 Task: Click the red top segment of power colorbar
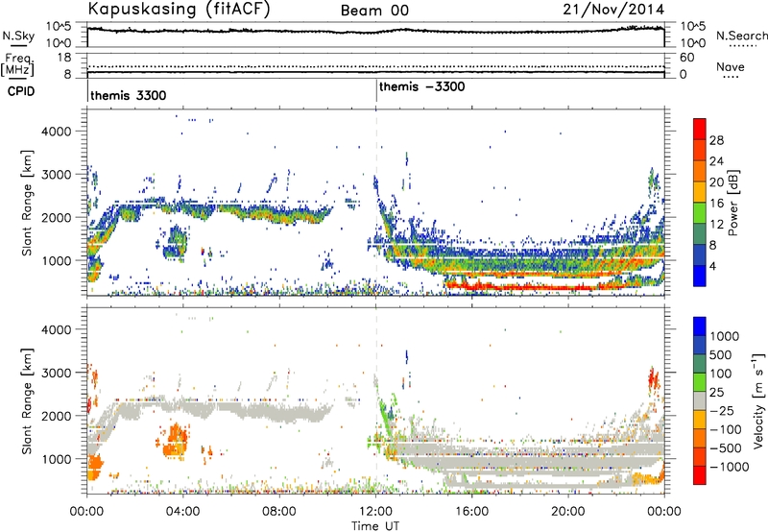(700, 129)
